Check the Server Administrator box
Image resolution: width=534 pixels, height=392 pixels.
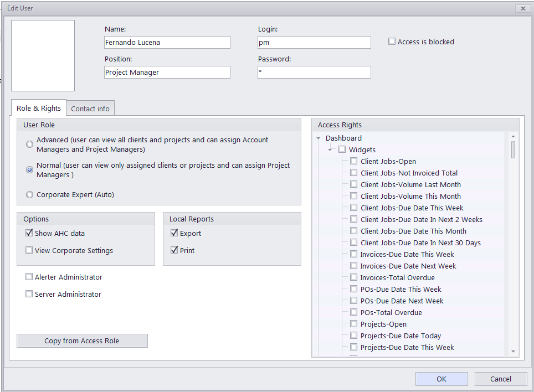[x=29, y=293]
